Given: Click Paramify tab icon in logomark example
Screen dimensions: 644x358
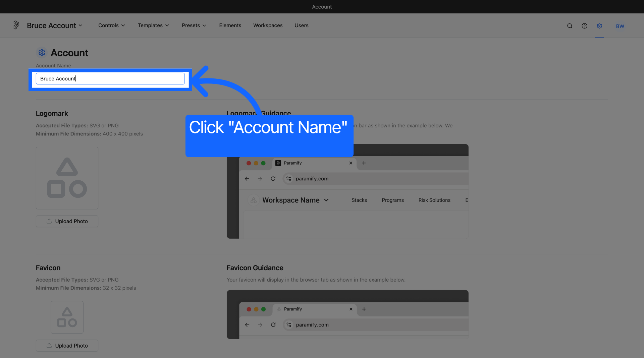Looking at the screenshot, I should click(278, 163).
